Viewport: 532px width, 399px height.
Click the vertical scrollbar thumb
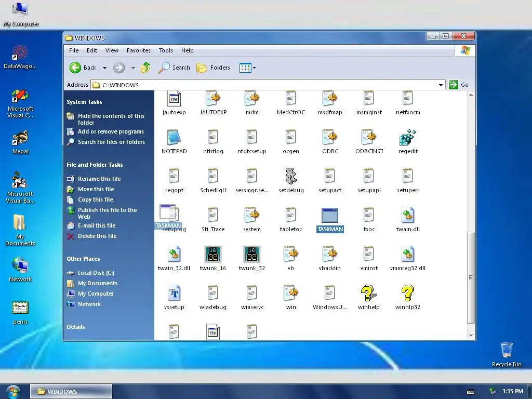click(x=471, y=277)
